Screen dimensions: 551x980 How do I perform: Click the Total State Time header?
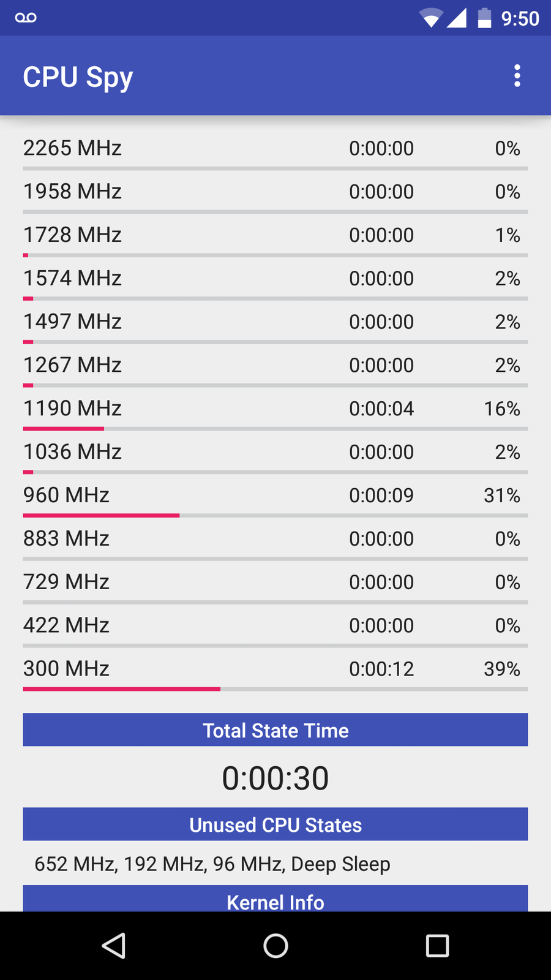tap(275, 730)
